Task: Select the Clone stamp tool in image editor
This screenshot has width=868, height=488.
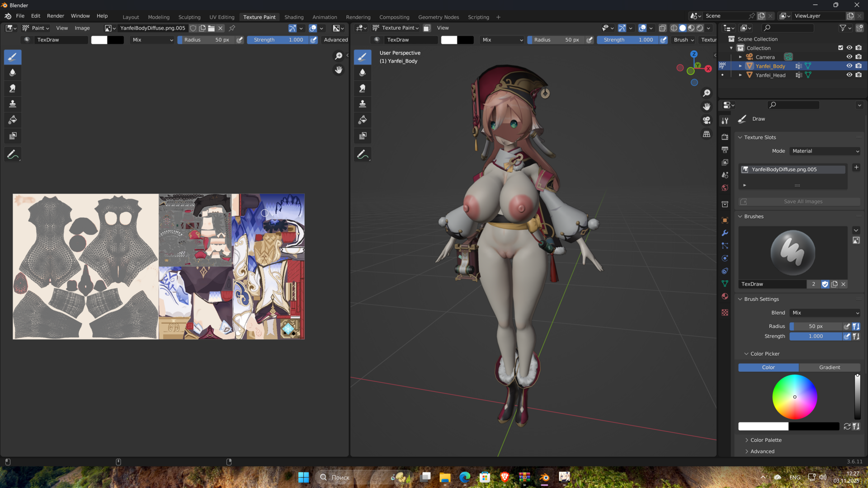Action: (x=13, y=104)
